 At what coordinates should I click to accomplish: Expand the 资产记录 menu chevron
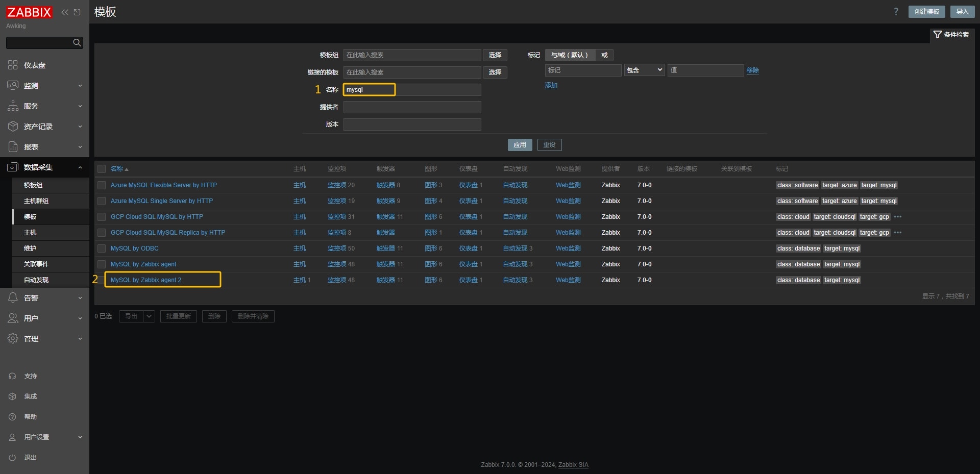[80, 127]
